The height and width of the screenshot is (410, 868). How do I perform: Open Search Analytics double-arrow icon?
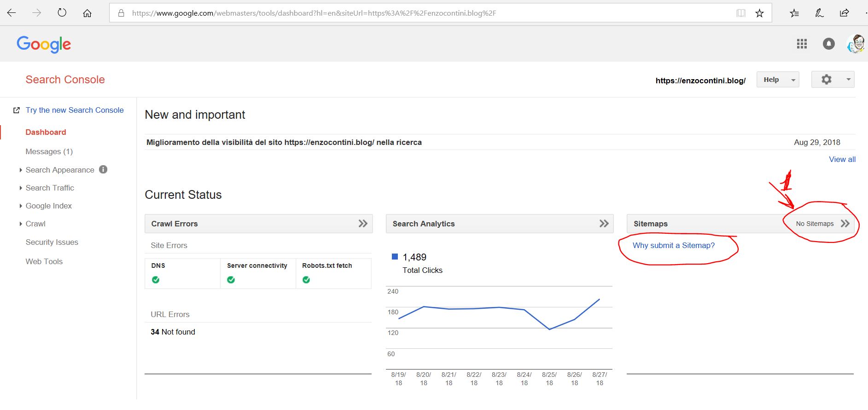click(604, 224)
